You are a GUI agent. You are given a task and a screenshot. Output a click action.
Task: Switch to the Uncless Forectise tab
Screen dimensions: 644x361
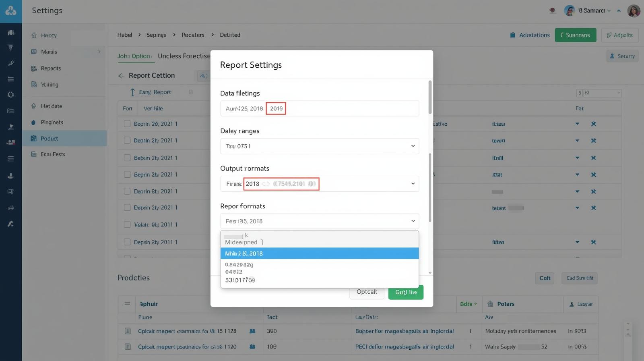tap(184, 56)
